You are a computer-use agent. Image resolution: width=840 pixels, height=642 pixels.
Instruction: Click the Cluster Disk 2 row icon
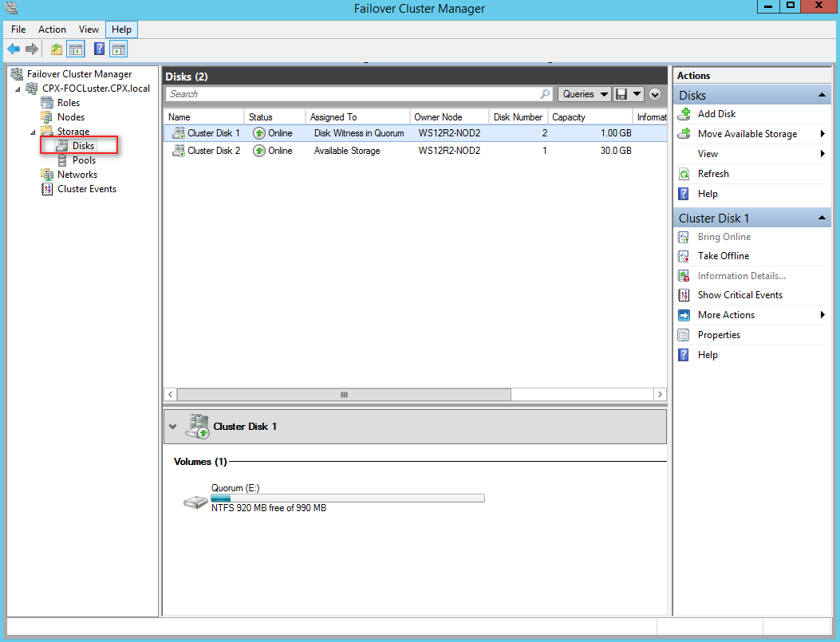pos(179,151)
